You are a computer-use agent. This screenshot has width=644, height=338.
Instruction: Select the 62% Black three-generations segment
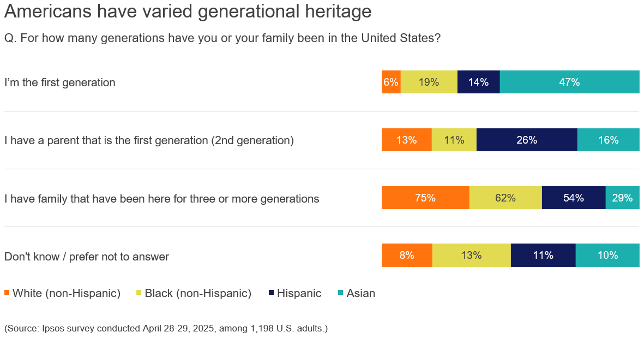(x=505, y=198)
